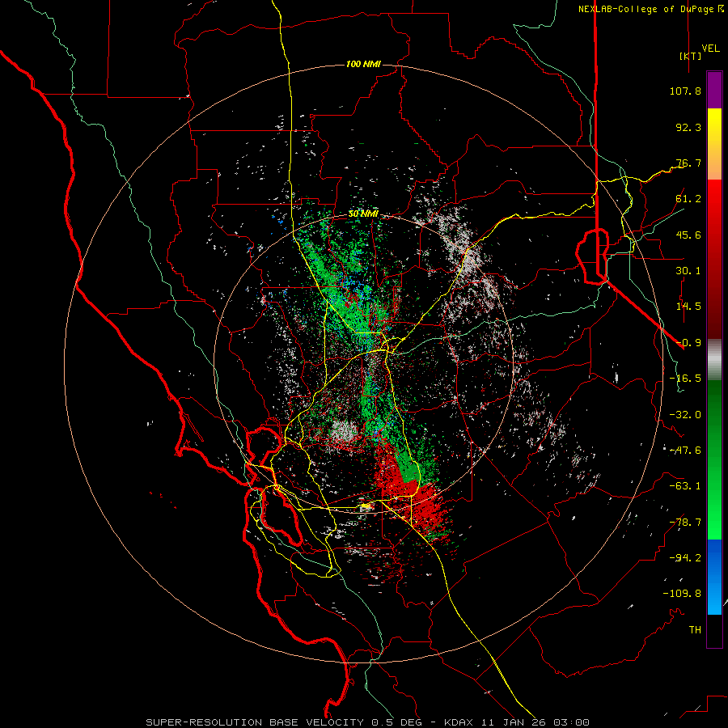Viewport: 728px width, 728px height.
Task: Click the -0.9 velocity scale value
Action: coord(688,343)
